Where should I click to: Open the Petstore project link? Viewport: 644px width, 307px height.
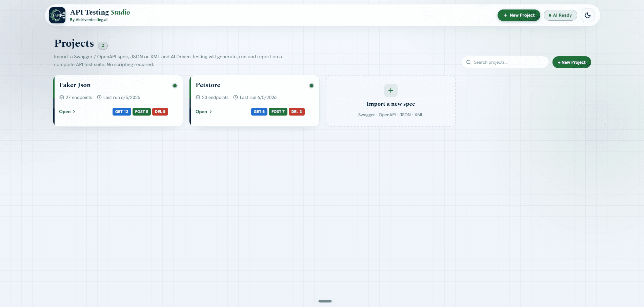tap(204, 111)
